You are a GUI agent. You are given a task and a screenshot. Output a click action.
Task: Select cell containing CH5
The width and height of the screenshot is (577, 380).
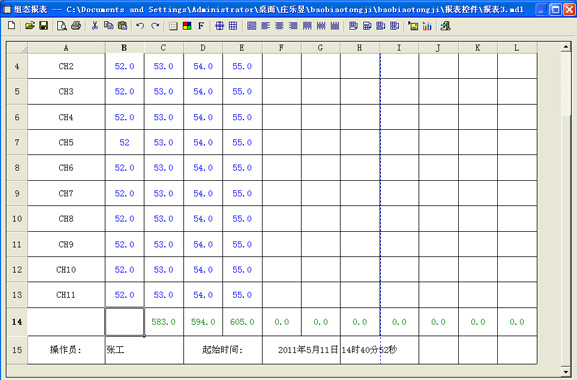pyautogui.click(x=66, y=142)
